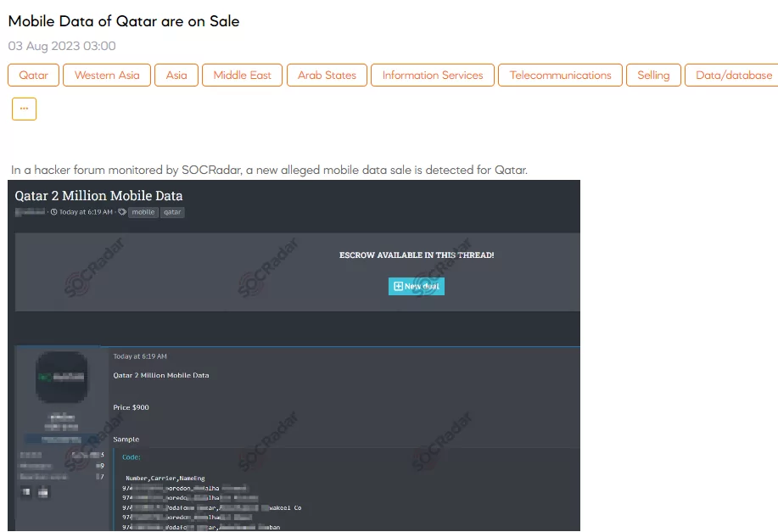Screen dimensions: 778x532
Task: Select the Number,Carrier,NameEng header line
Action: pos(165,478)
